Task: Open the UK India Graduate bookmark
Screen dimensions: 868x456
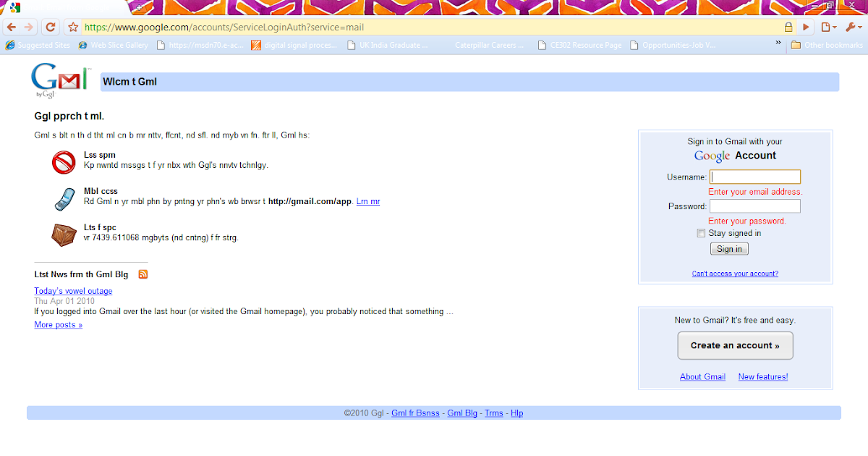Action: point(388,45)
